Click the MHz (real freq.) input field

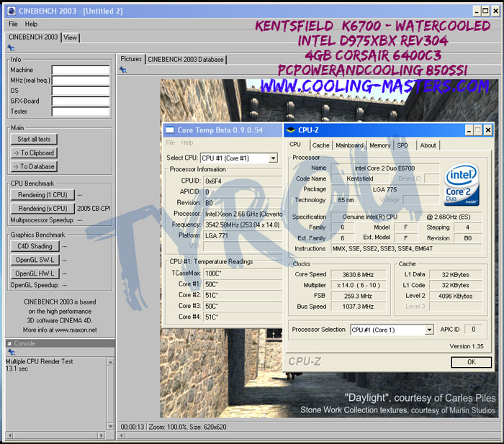tap(81, 81)
